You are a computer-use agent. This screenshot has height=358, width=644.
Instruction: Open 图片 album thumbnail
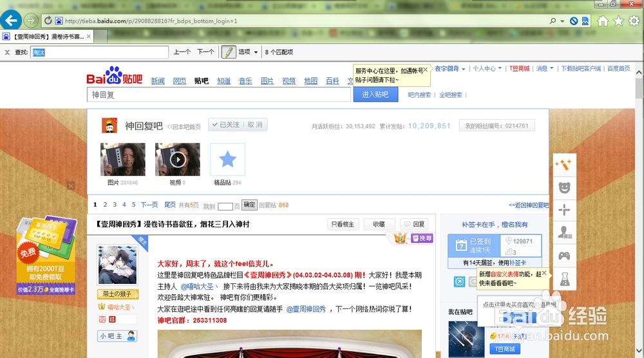[123, 159]
